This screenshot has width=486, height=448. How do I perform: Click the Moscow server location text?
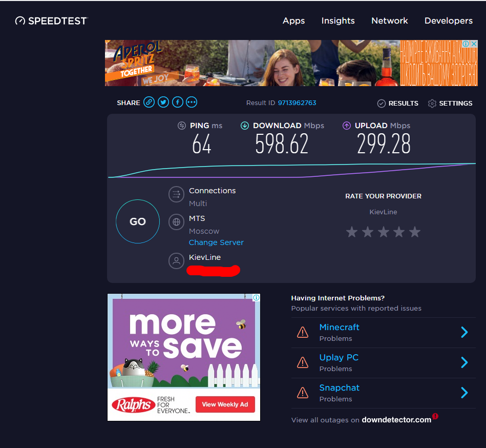(204, 231)
